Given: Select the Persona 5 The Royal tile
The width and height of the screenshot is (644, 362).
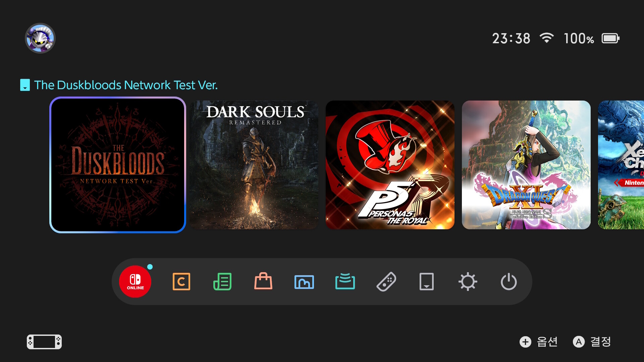Looking at the screenshot, I should [390, 165].
